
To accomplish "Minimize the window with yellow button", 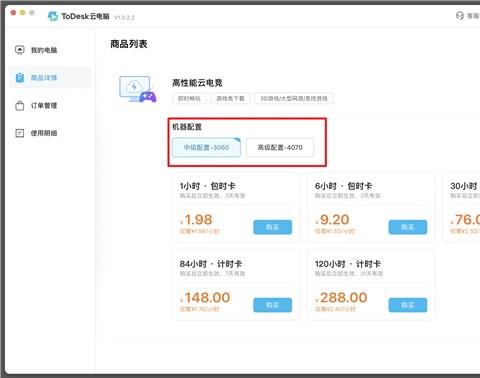I will [x=23, y=13].
